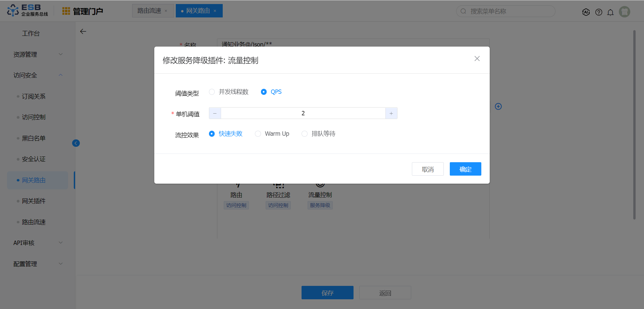Open 网关插件 in the sidebar
644x309 pixels.
coord(34,201)
